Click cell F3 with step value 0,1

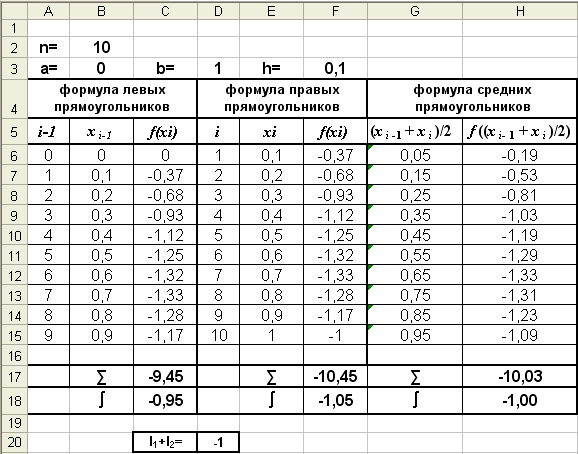coord(335,68)
